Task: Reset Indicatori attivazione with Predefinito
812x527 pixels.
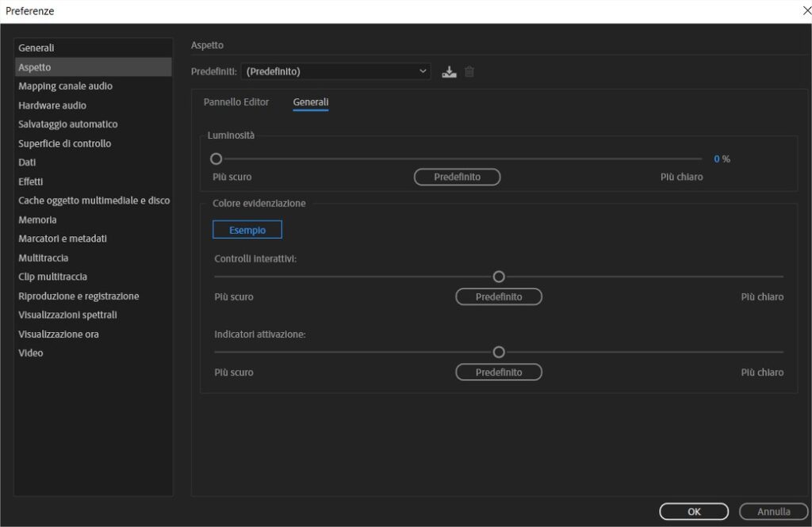Action: 499,372
